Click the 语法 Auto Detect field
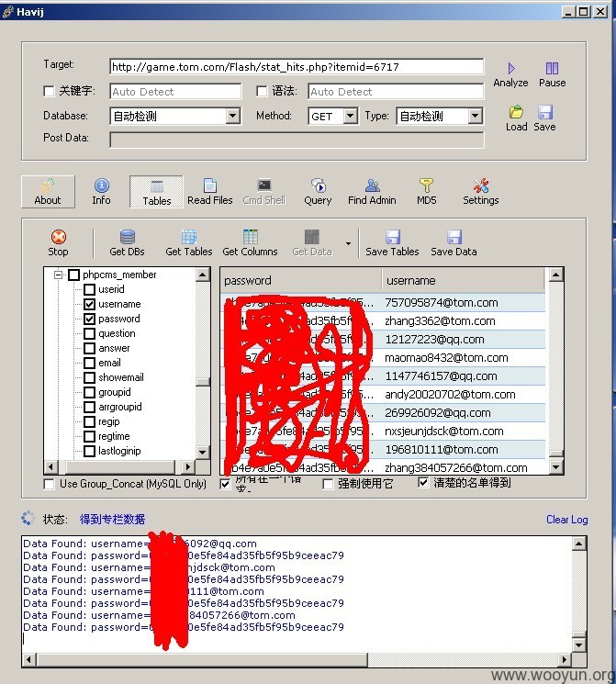The height and width of the screenshot is (684, 616). coord(396,92)
